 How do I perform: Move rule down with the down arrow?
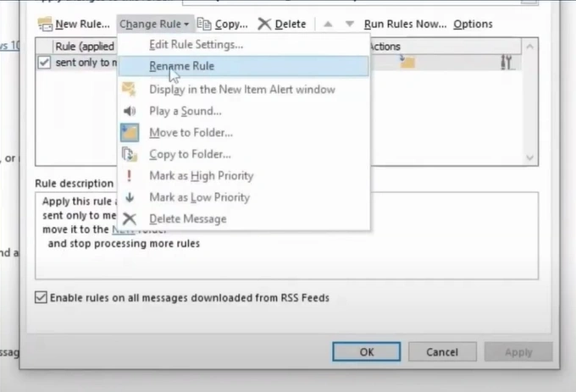pyautogui.click(x=349, y=25)
